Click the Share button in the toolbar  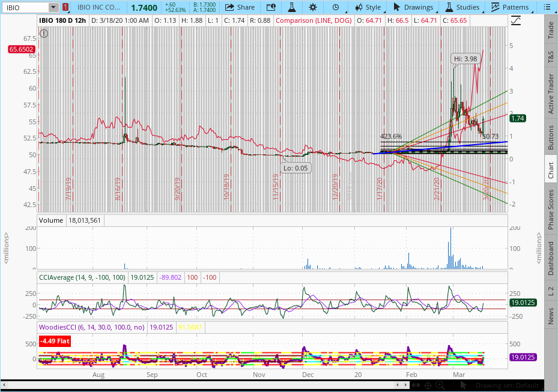(240, 7)
